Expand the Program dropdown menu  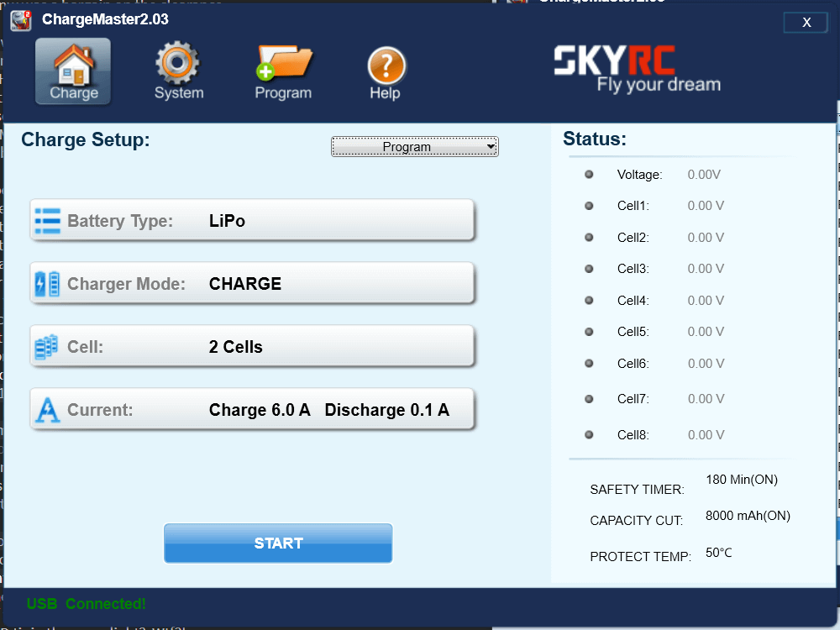pos(415,147)
